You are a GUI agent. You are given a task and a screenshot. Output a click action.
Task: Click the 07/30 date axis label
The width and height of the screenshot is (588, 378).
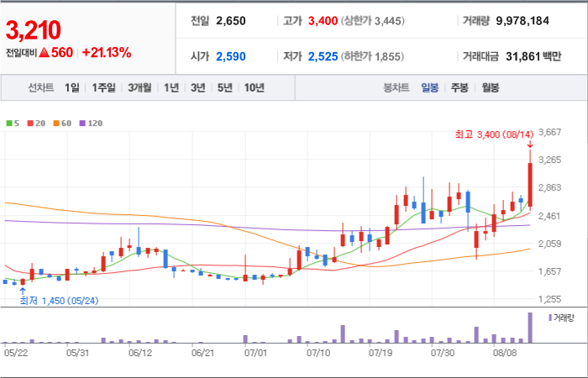point(443,354)
